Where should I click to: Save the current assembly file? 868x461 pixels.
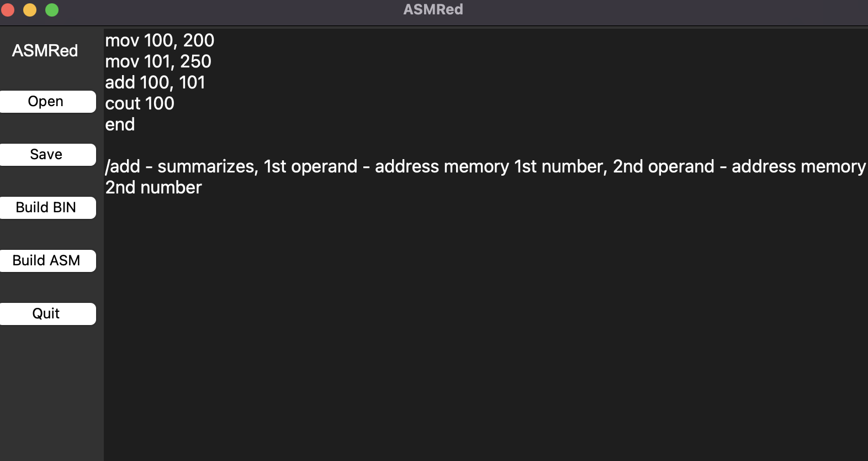click(46, 155)
